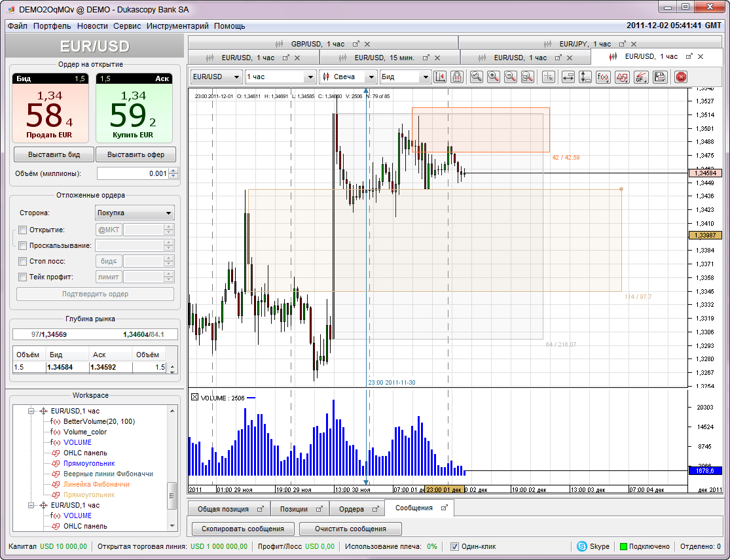
Task: Open the Сторона Покупка dropdown
Action: 135,213
